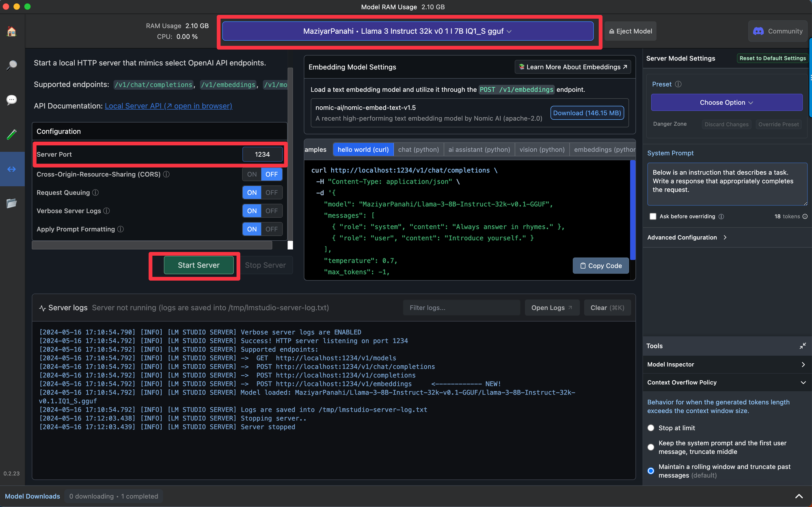
Task: Open the Local Server API documentation link
Action: click(168, 106)
